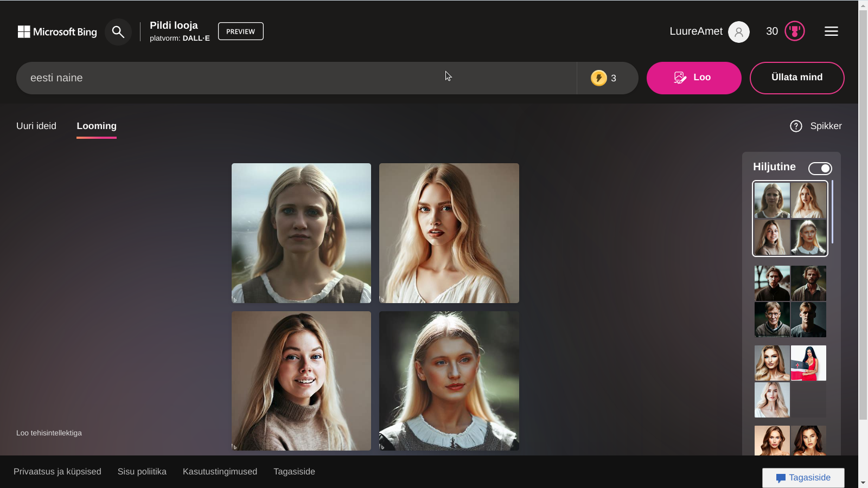
Task: Open the Kasutustingimused link
Action: coord(220,472)
